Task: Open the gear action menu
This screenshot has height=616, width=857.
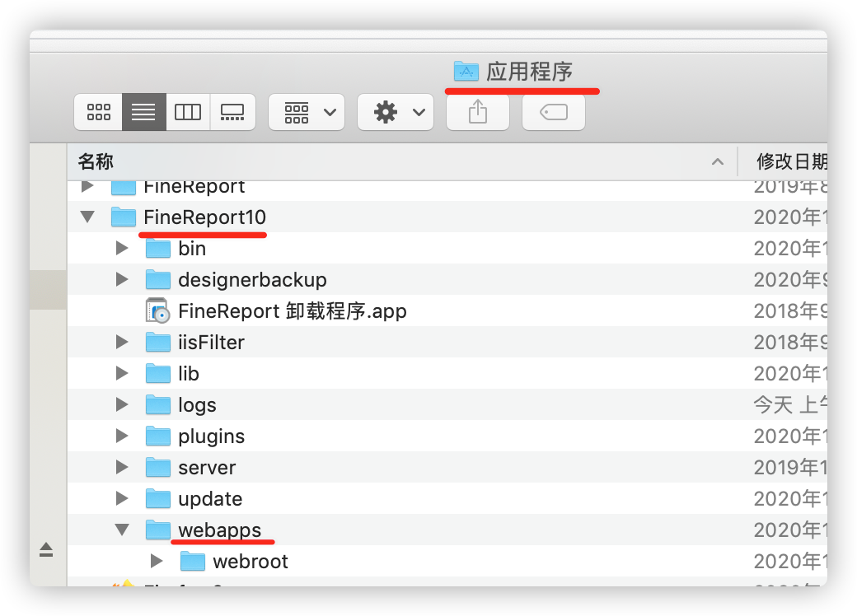Action: (396, 112)
